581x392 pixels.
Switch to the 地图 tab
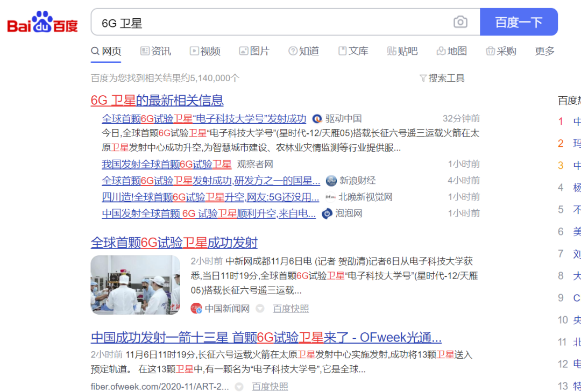(x=452, y=51)
